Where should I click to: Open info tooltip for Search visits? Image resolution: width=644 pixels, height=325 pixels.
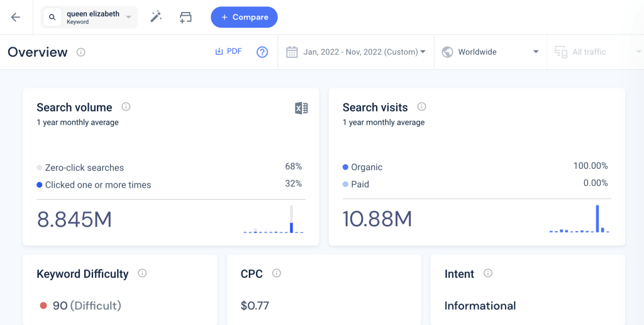(421, 107)
